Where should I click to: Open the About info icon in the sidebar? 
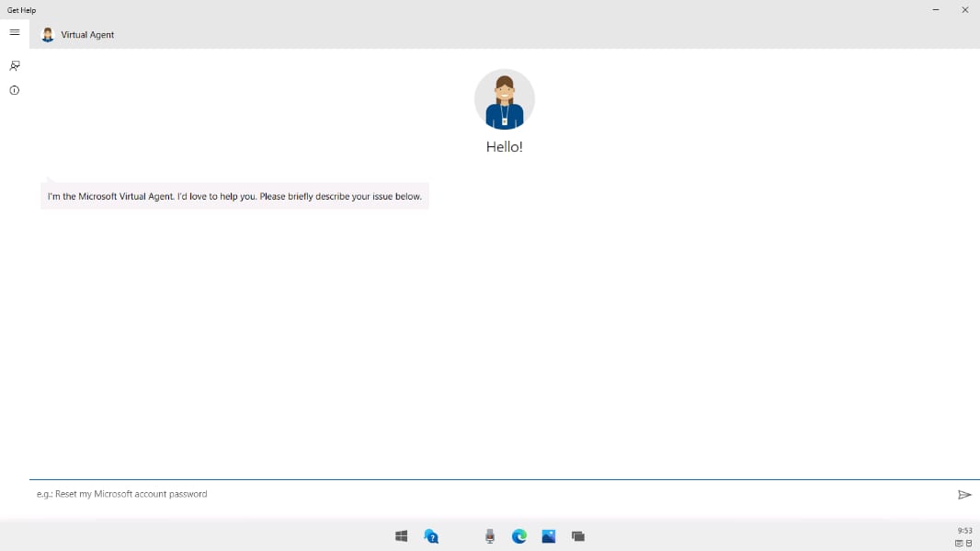(15, 90)
